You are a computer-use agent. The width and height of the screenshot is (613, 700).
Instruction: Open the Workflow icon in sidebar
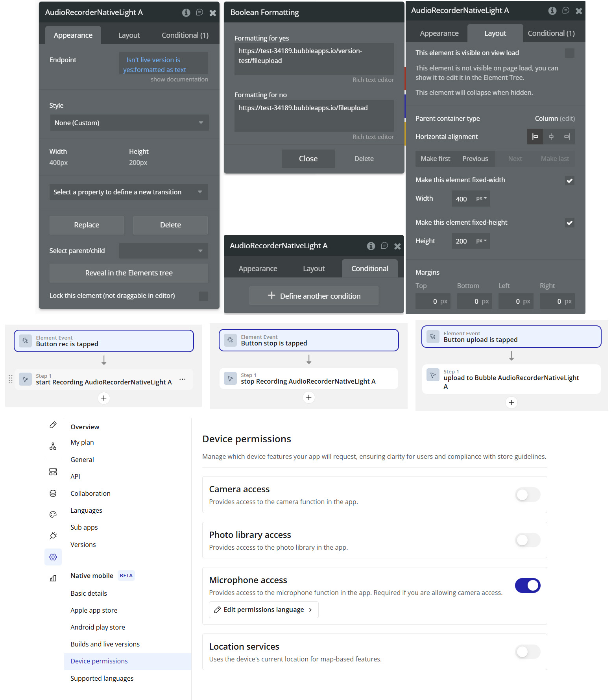53,446
